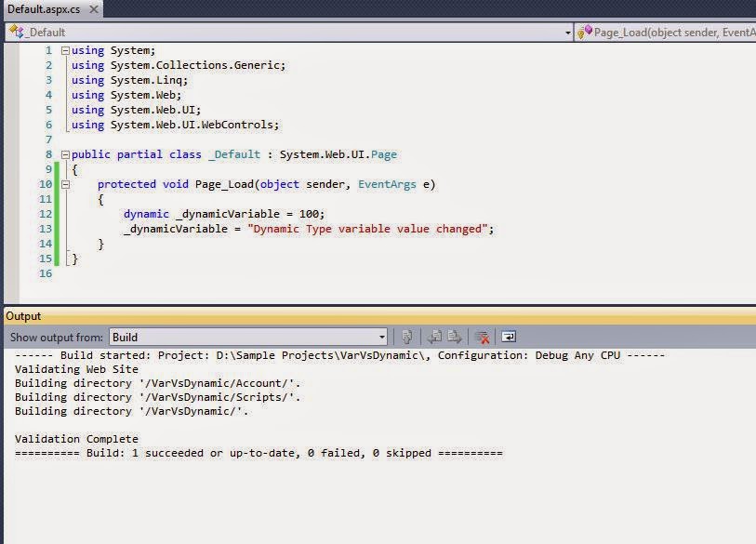Viewport: 756px width, 544px height.
Task: Click line number 16 in the gutter
Action: 46,273
